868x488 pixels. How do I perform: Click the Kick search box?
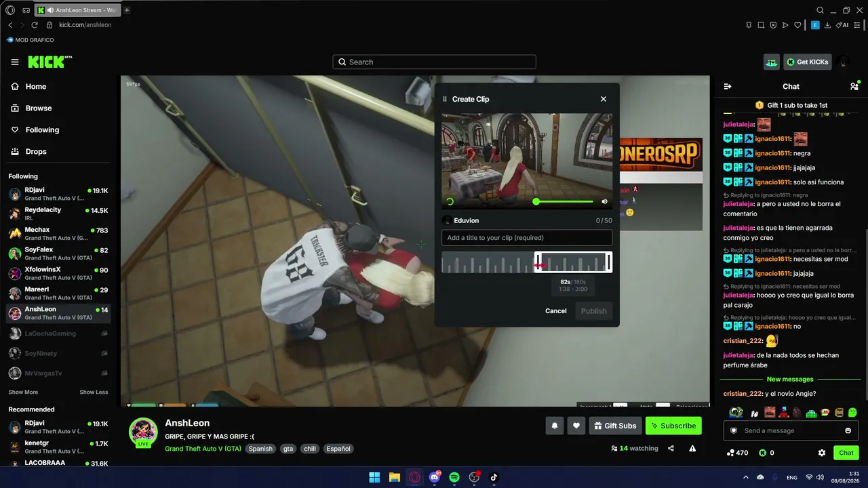(x=434, y=62)
